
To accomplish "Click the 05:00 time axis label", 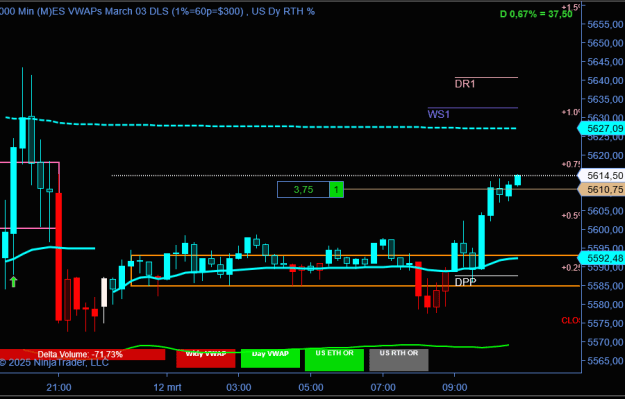I will pos(311,387).
